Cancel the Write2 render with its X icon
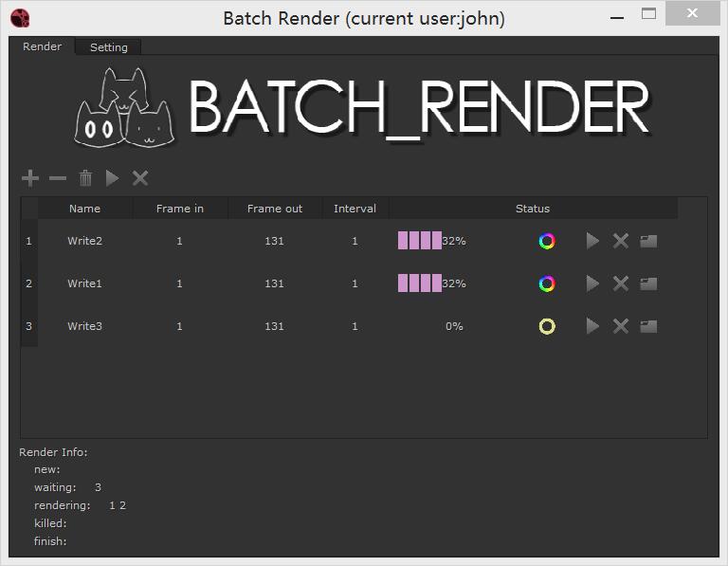 [x=621, y=241]
